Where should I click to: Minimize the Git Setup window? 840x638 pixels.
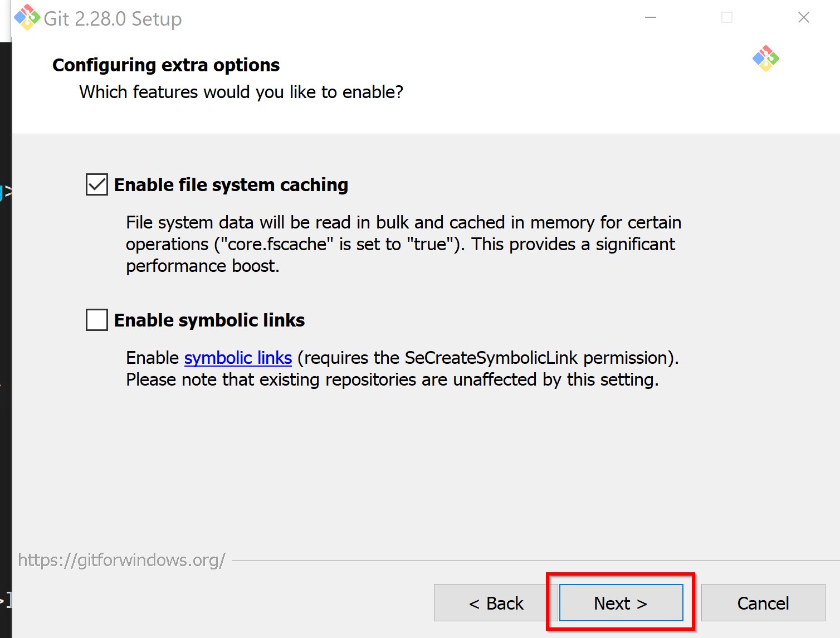[650, 17]
